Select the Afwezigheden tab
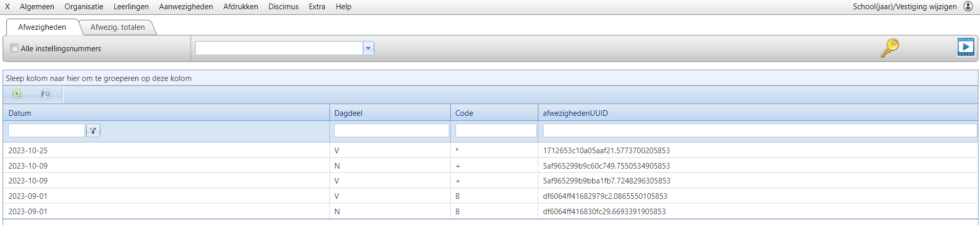Viewport: 980px width, 225px height. pos(42,27)
